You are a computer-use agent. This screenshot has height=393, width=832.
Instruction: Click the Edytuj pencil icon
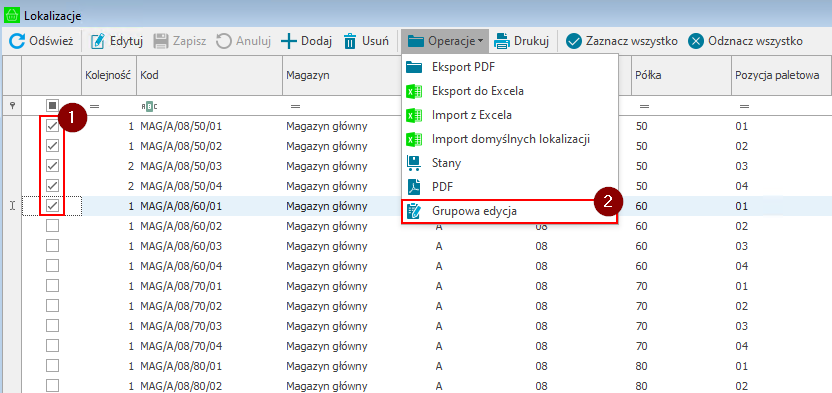coord(98,41)
